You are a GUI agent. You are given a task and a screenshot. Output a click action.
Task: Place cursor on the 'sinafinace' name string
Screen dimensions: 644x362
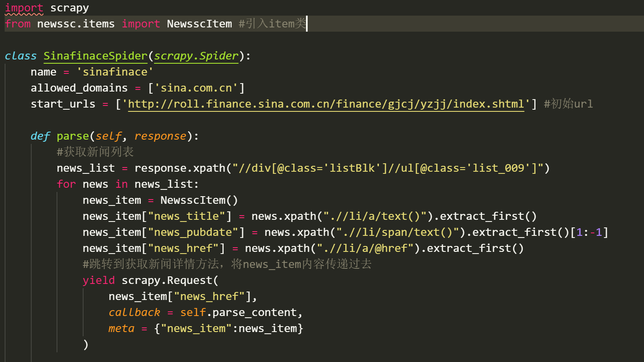coord(115,72)
